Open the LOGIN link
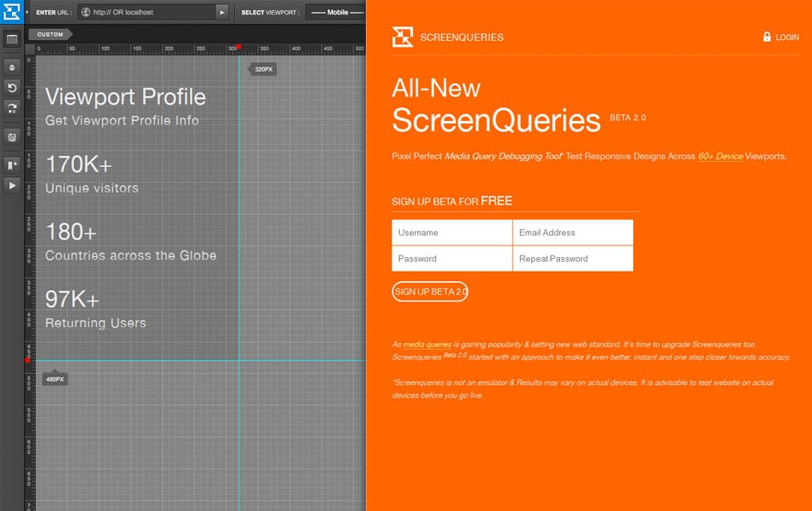This screenshot has width=812, height=511. [x=787, y=37]
